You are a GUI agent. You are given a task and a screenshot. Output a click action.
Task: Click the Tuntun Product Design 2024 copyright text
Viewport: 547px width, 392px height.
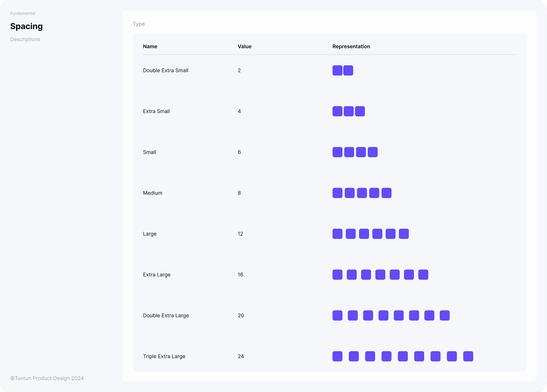pos(47,378)
